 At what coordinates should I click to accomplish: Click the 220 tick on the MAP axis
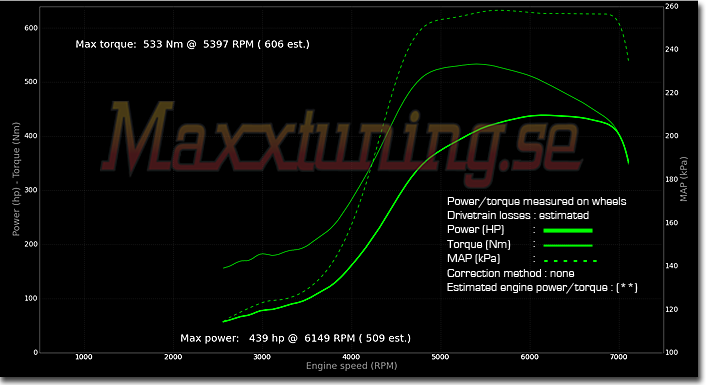(x=671, y=93)
